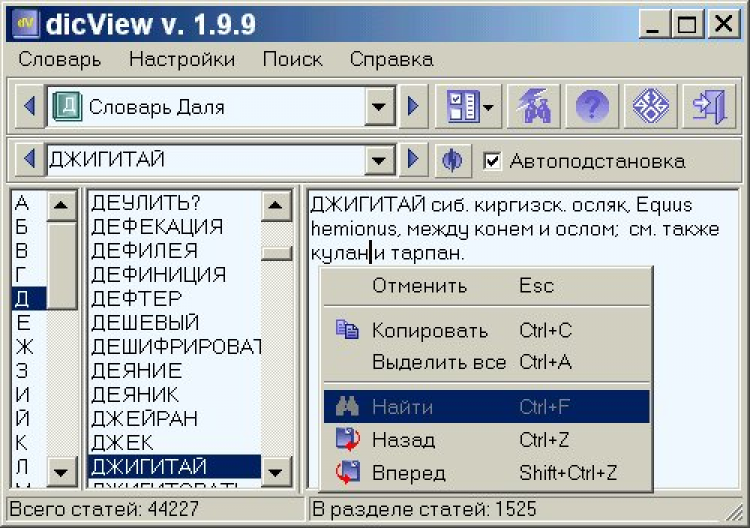Choose Назад in the context menu
This screenshot has height=528, width=750.
[486, 440]
